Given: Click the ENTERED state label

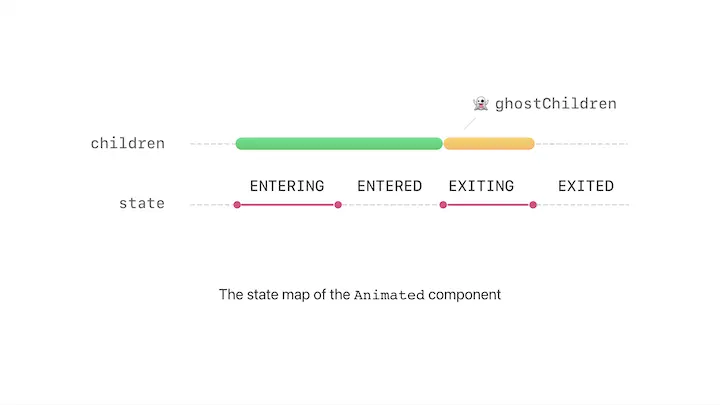Looking at the screenshot, I should [389, 186].
